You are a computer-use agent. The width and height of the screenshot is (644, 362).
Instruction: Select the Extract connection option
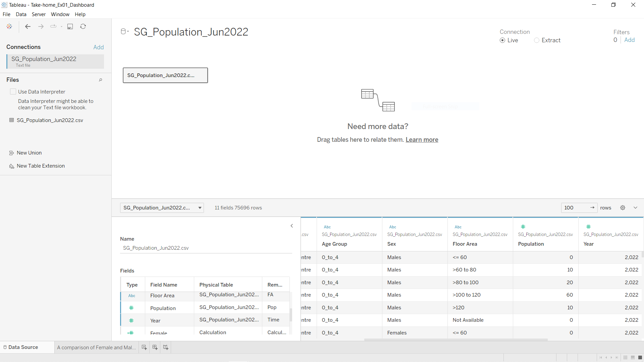(x=537, y=40)
